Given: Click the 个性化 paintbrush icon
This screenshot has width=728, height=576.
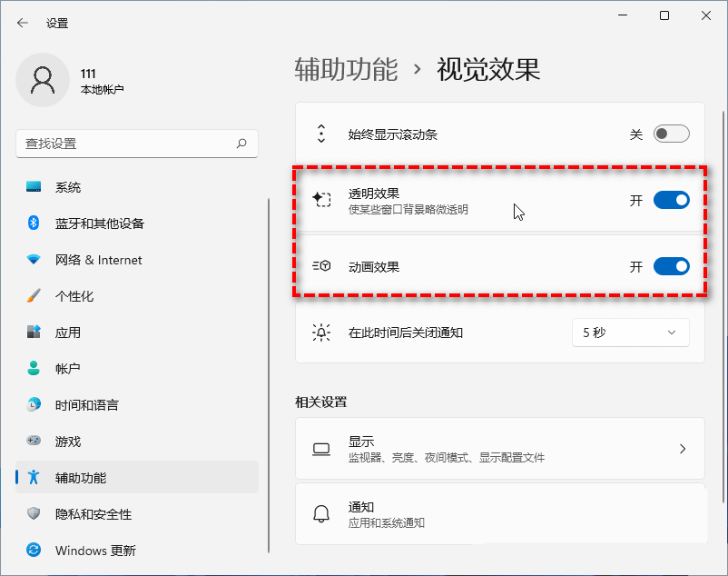Looking at the screenshot, I should [x=34, y=296].
